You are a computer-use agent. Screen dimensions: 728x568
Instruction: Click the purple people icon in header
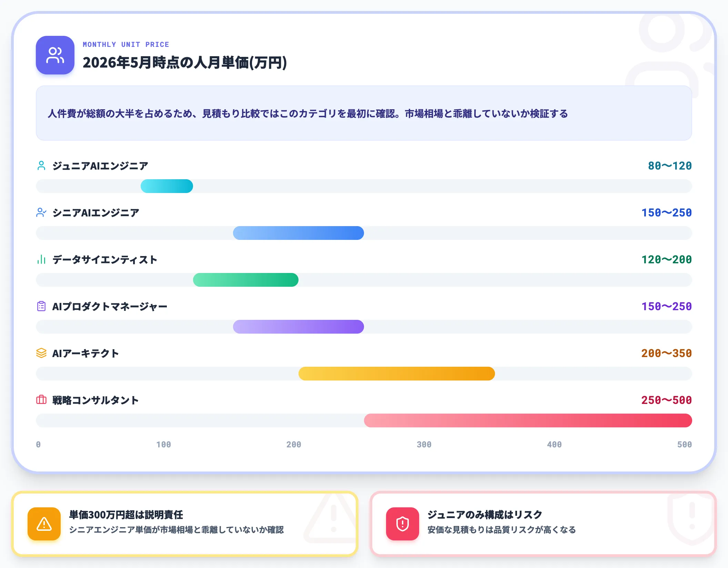point(55,55)
